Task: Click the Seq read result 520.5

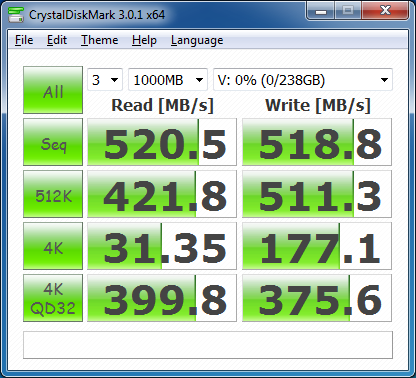Action: (x=162, y=142)
